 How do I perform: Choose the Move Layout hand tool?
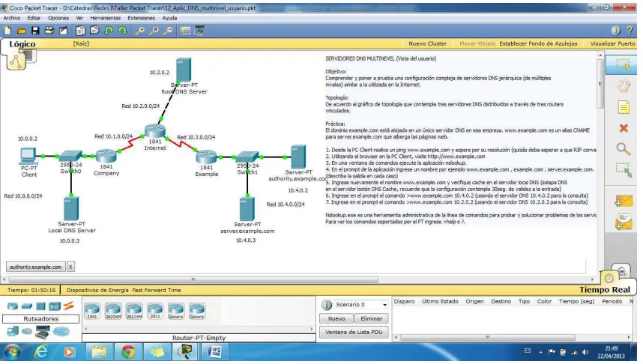pos(624,86)
